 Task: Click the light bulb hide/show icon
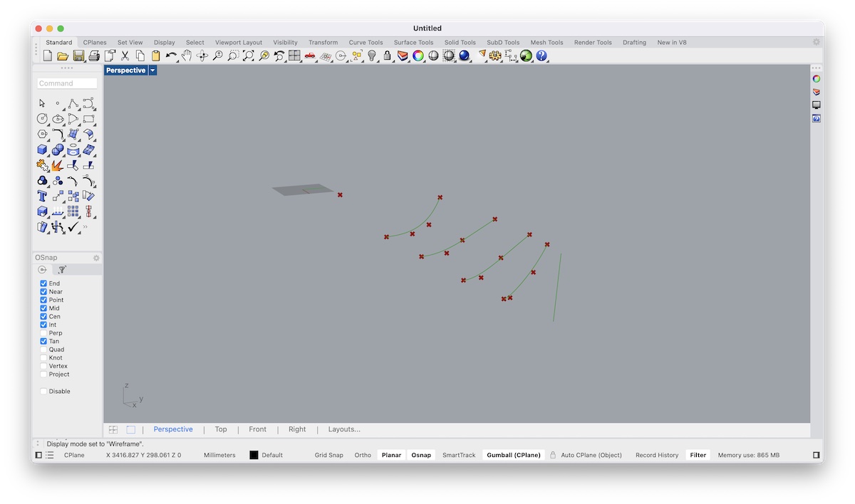[372, 56]
